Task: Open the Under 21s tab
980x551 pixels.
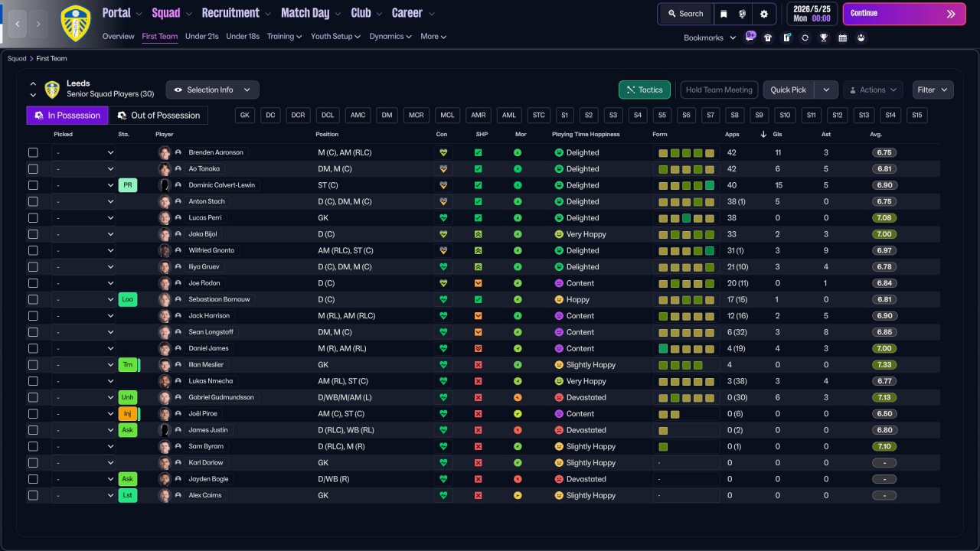Action: 201,36
